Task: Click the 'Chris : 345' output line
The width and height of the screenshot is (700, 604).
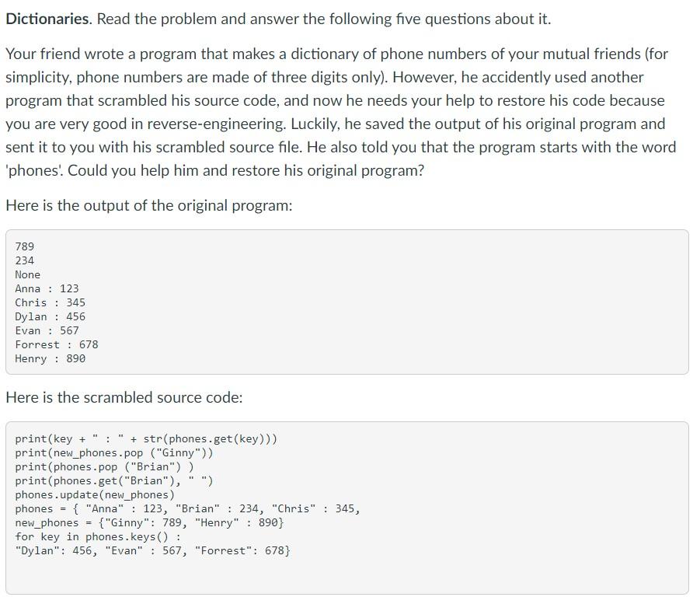Action: click(50, 302)
